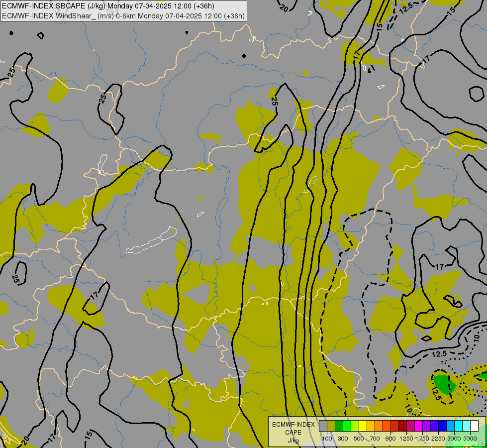Click the "100" legend value

coord(327,439)
